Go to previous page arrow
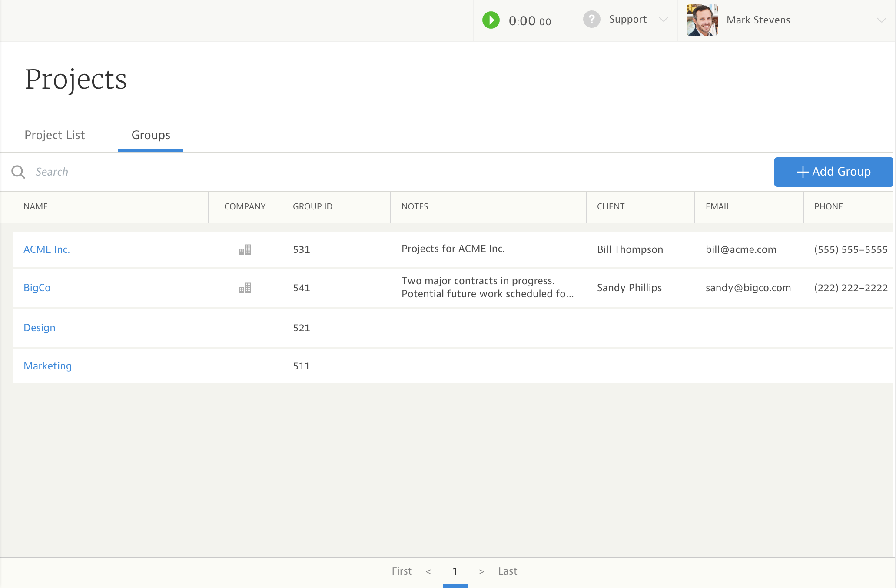Viewport: 896px width, 588px height. click(428, 571)
